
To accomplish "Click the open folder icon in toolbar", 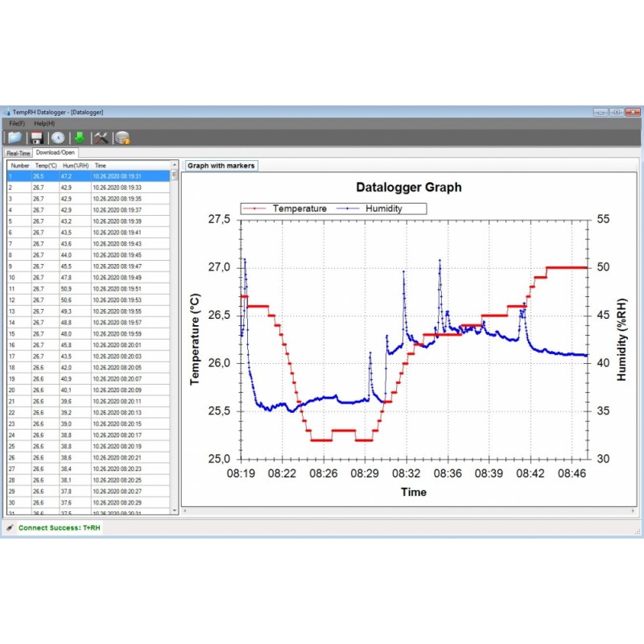I will pyautogui.click(x=14, y=138).
